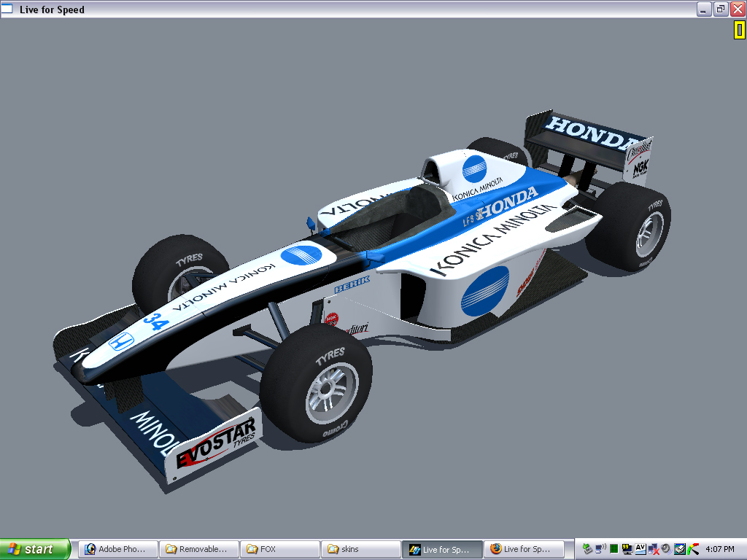Click the yellow indicator box in viewer
Viewport: 747px width, 560px height.
[739, 31]
